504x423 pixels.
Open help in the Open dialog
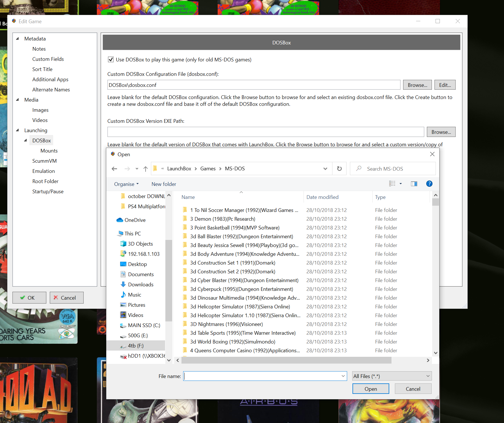(429, 184)
